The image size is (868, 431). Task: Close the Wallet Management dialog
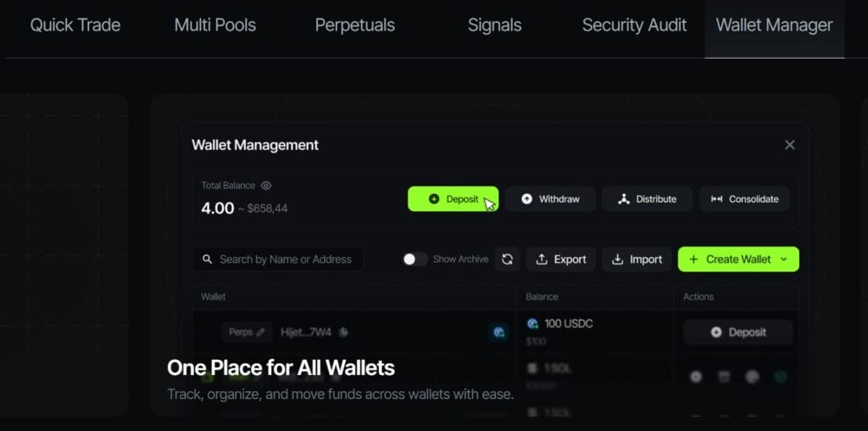790,145
